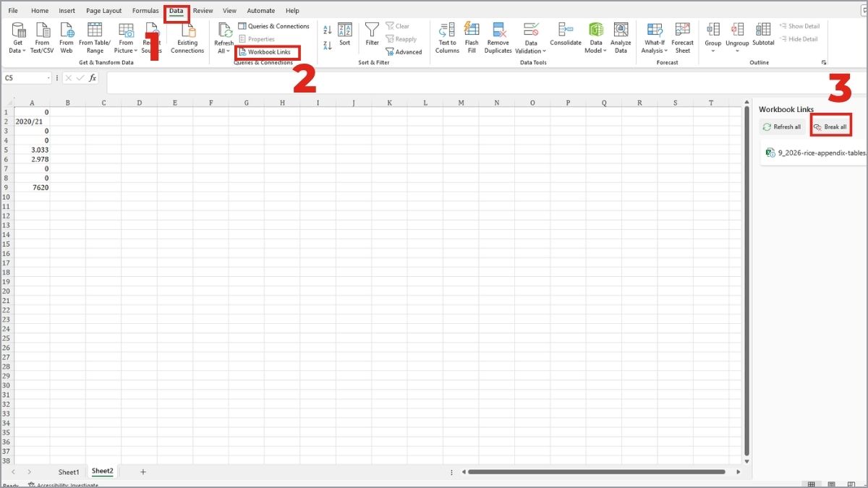
Task: Click the From Web import icon
Action: pos(67,30)
